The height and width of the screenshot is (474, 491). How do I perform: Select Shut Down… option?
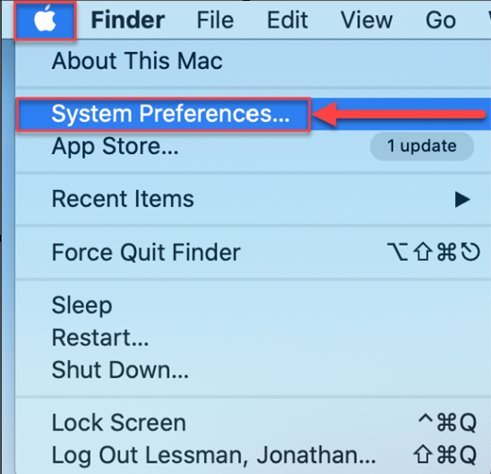pos(253,370)
